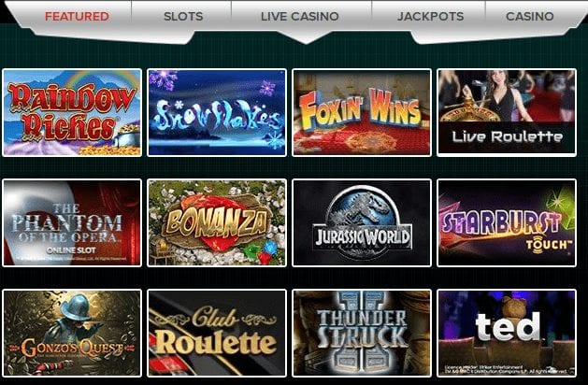Launch the Snowflakes slot game
This screenshot has width=588, height=385.
pos(217,112)
